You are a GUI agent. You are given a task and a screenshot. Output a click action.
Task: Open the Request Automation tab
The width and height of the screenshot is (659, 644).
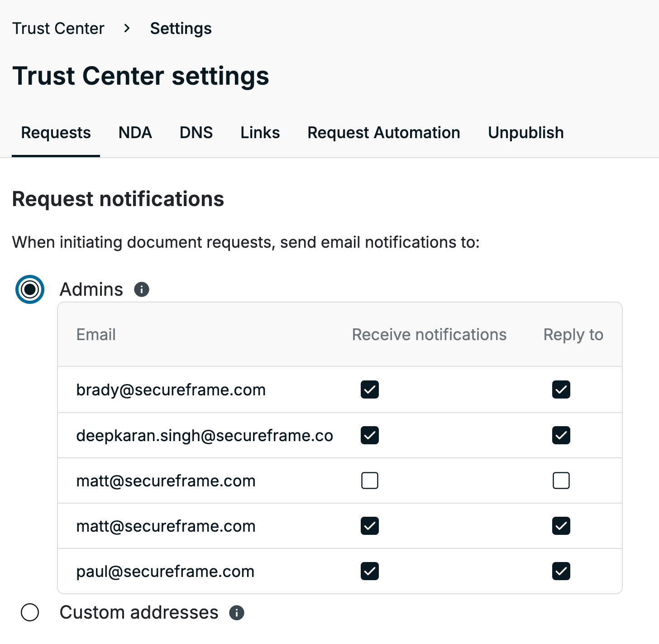pos(384,133)
